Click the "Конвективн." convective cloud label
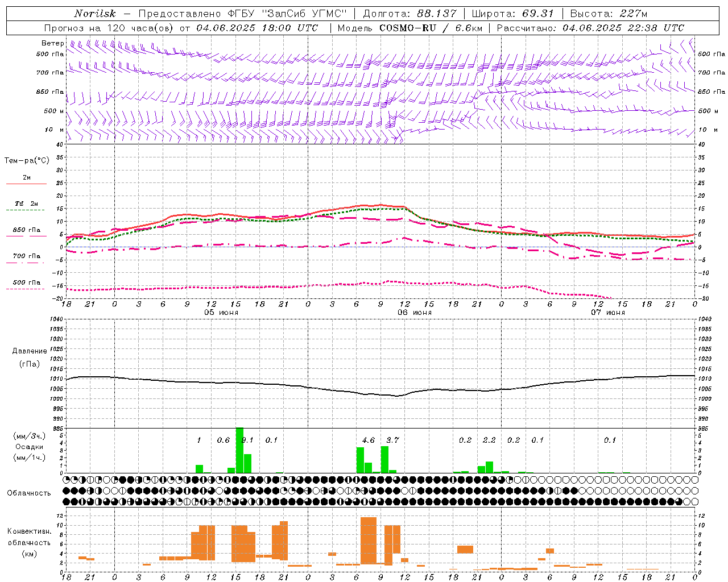The image size is (728, 582). [x=29, y=531]
